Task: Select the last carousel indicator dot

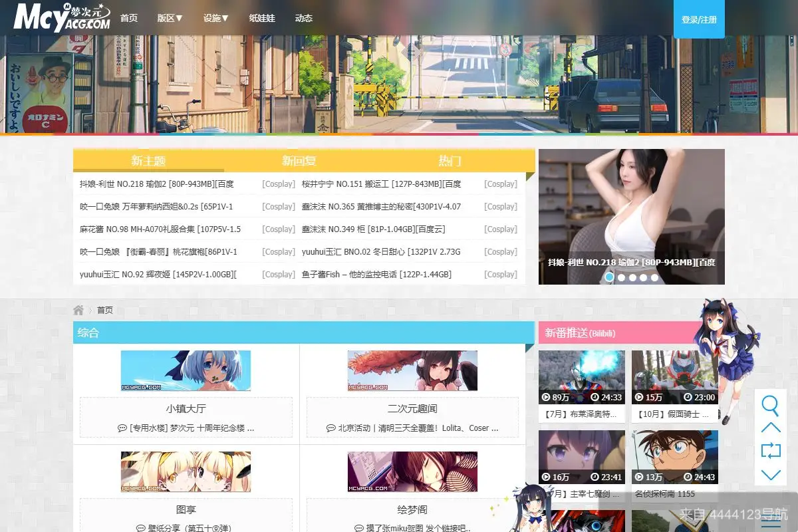Action: tap(654, 277)
